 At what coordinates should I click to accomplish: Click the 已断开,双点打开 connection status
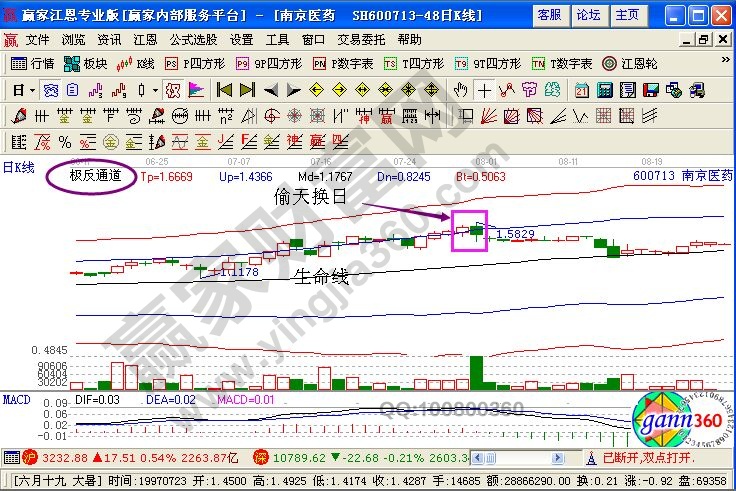coord(648,457)
